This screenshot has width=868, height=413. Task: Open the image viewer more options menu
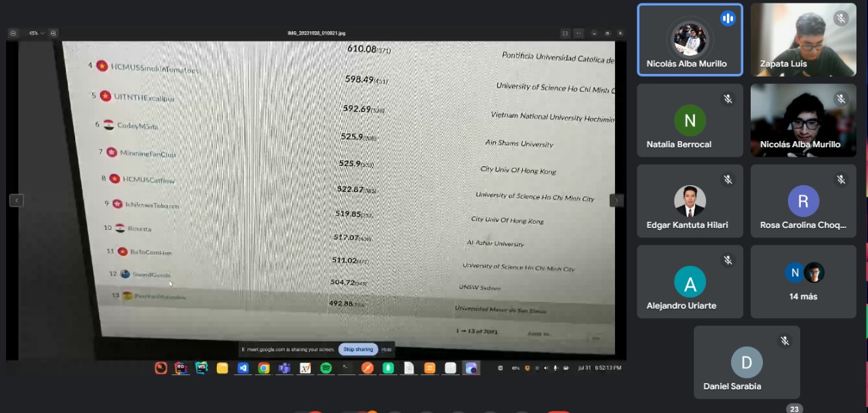click(578, 33)
